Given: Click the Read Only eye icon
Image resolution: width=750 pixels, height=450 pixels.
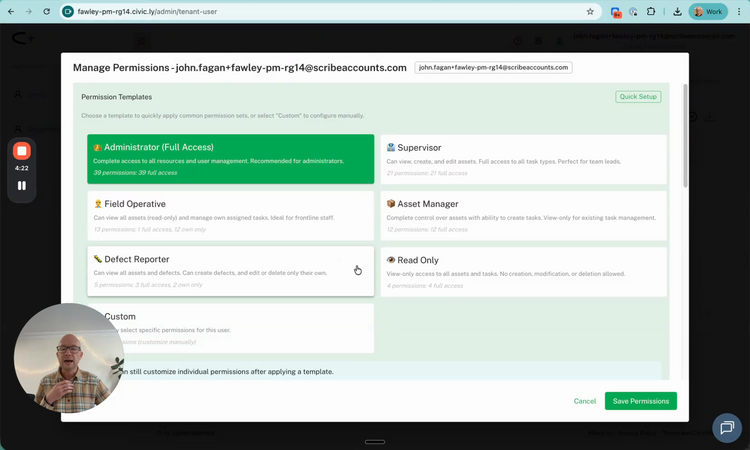Looking at the screenshot, I should pyautogui.click(x=391, y=260).
